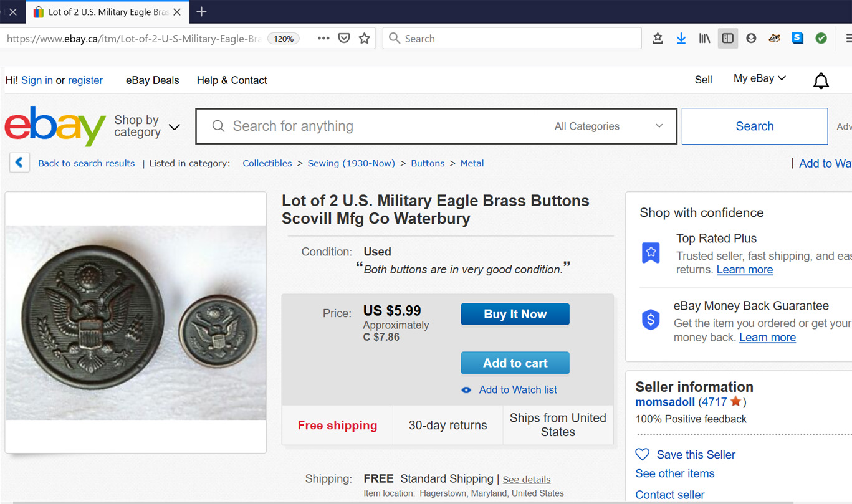Image resolution: width=852 pixels, height=504 pixels.
Task: Open the All Categories dropdown
Action: pyautogui.click(x=608, y=126)
